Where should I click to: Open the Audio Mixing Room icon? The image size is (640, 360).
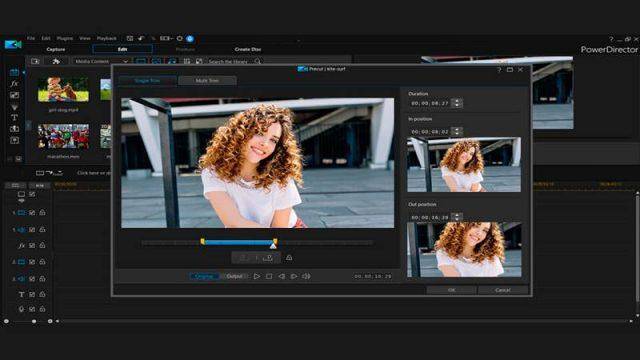pos(14,140)
